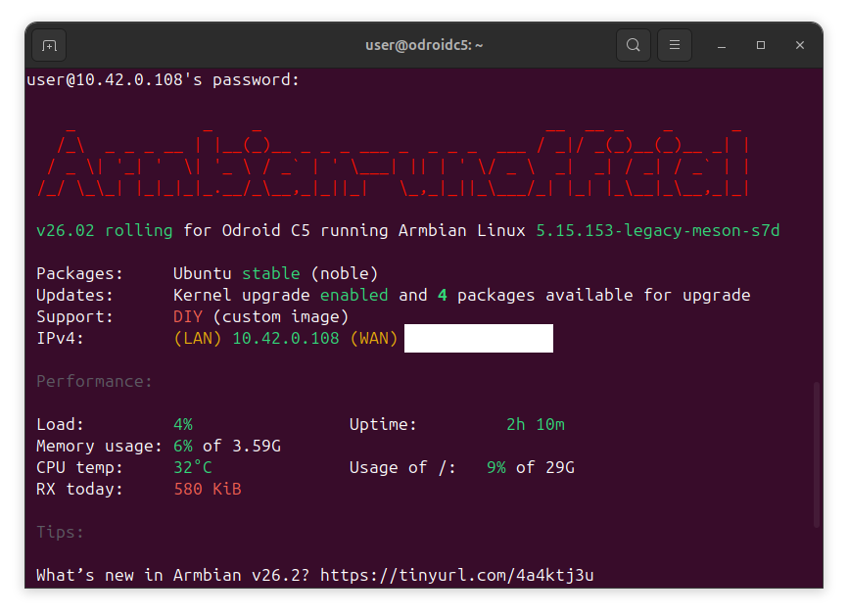Click the password prompt line

pos(164,79)
